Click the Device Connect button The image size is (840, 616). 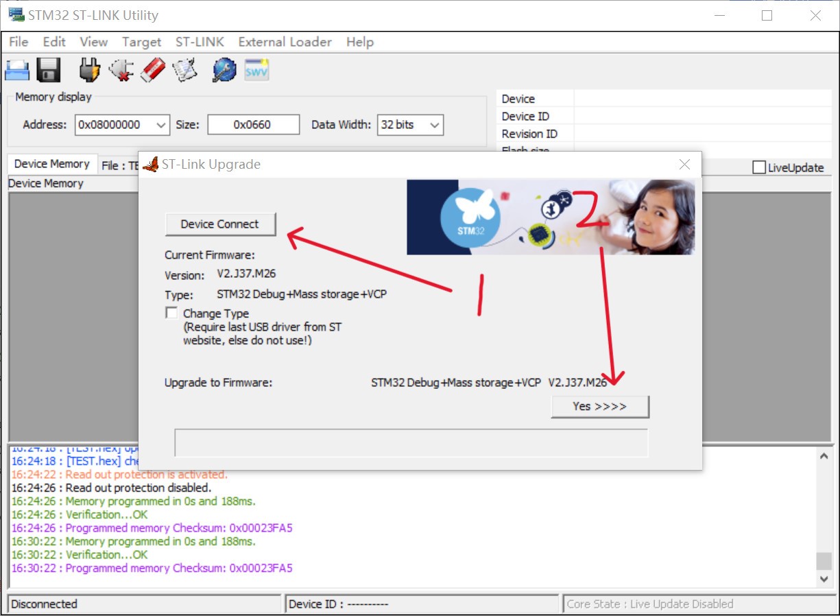[220, 224]
